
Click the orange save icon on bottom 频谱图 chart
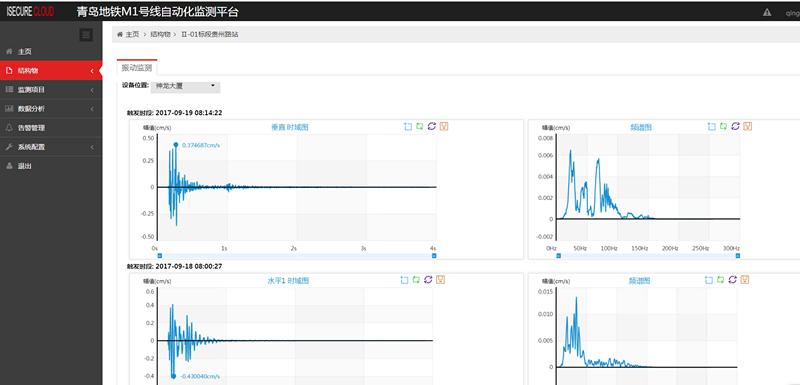tap(745, 279)
